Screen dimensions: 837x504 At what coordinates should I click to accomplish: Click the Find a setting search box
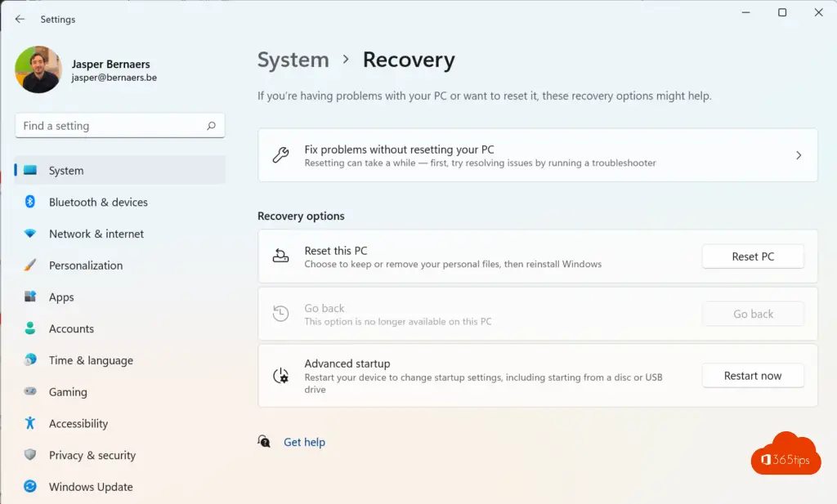pos(119,126)
